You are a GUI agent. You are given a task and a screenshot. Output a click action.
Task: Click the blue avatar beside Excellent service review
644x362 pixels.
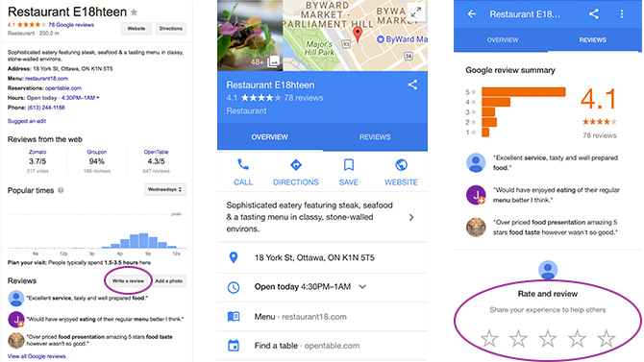(476, 162)
